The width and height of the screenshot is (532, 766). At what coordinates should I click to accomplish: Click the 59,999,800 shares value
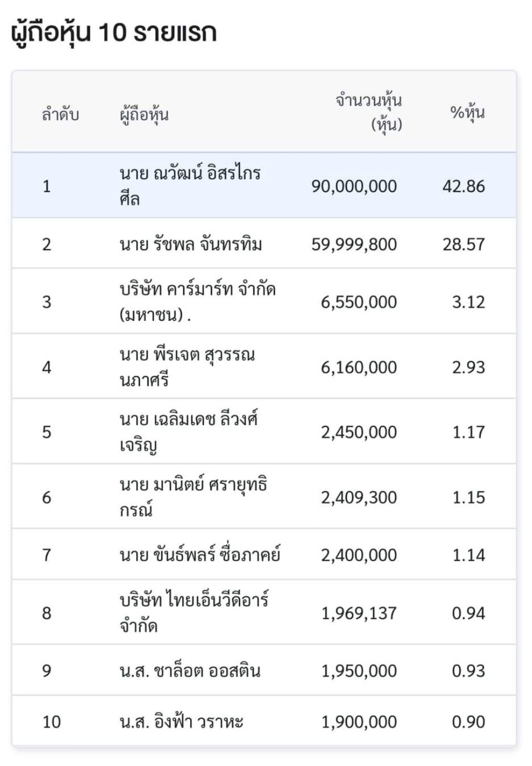click(354, 244)
